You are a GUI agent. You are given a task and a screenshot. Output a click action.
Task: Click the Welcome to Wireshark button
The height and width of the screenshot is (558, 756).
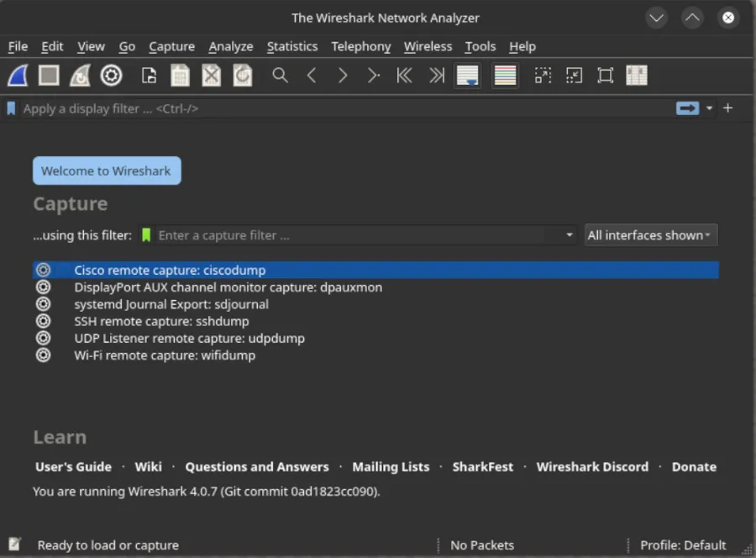tap(107, 171)
